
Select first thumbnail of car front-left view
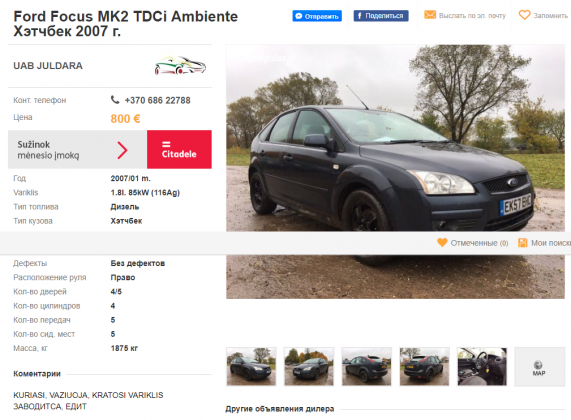[251, 366]
